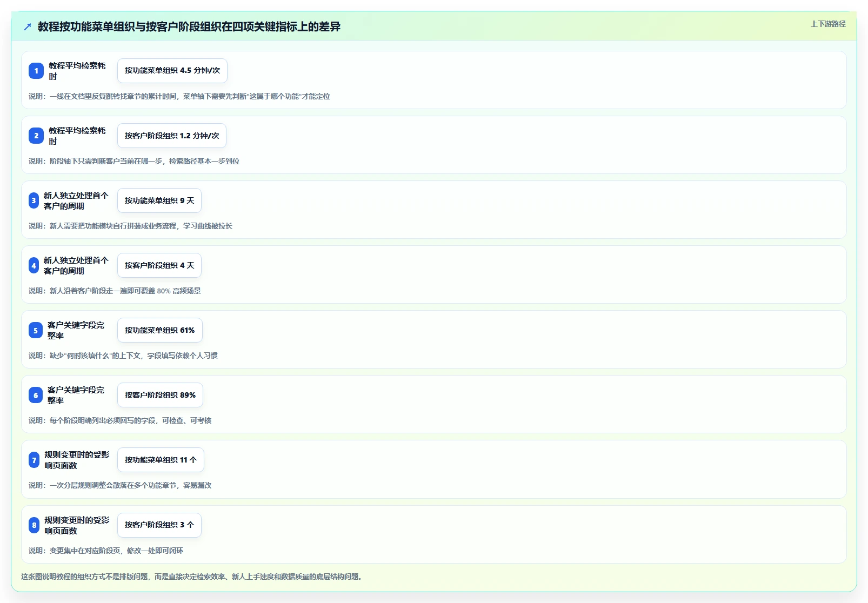Click the footer summary starting 这张图说明教程
The width and height of the screenshot is (868, 603).
point(193,577)
